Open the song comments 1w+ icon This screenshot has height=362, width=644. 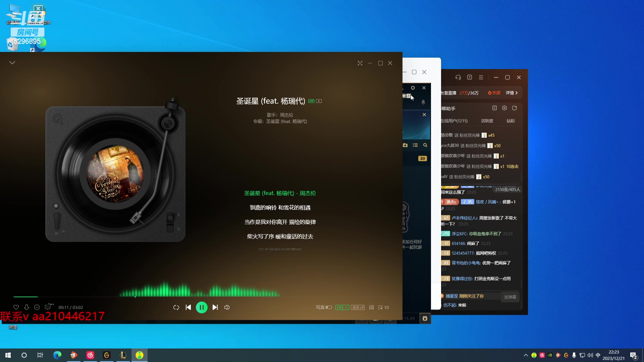(x=49, y=307)
